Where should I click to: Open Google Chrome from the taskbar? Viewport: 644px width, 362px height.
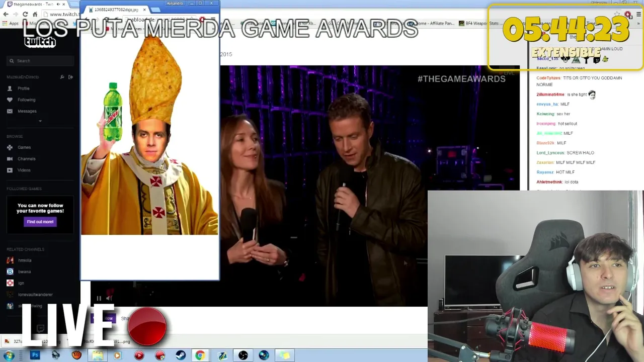[200, 355]
